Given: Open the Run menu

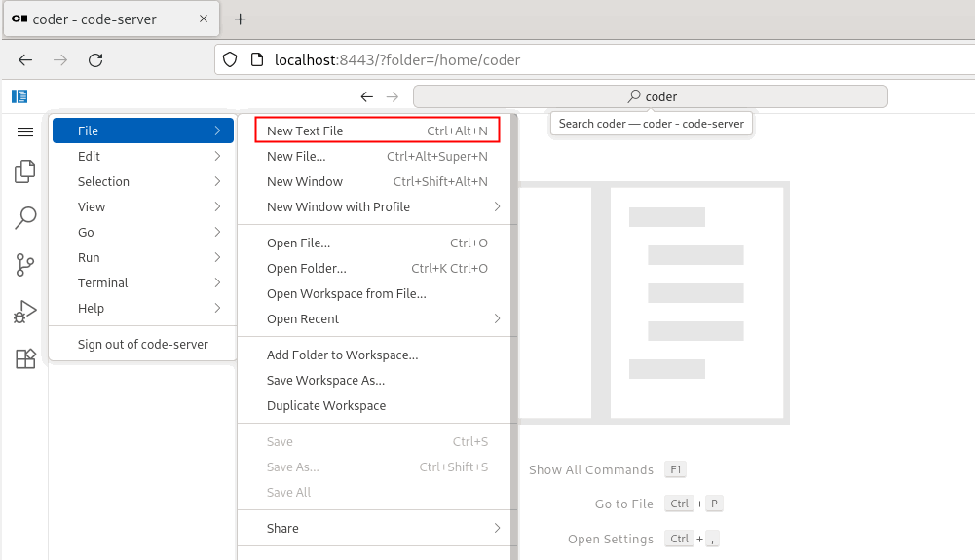Looking at the screenshot, I should click(x=143, y=257).
